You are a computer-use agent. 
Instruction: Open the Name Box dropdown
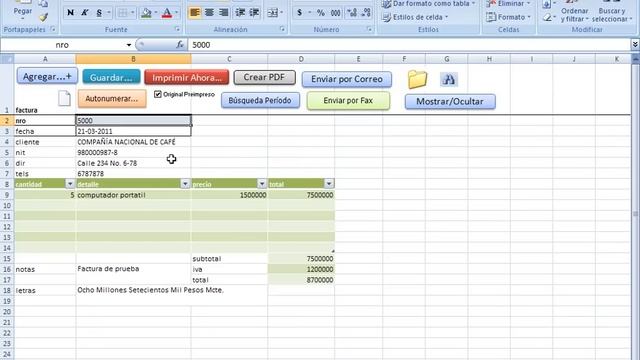(x=129, y=45)
